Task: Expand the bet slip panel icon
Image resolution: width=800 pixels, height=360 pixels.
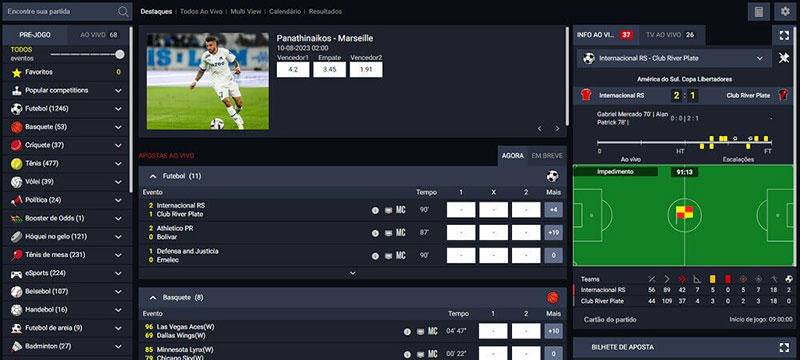Action: tap(784, 347)
